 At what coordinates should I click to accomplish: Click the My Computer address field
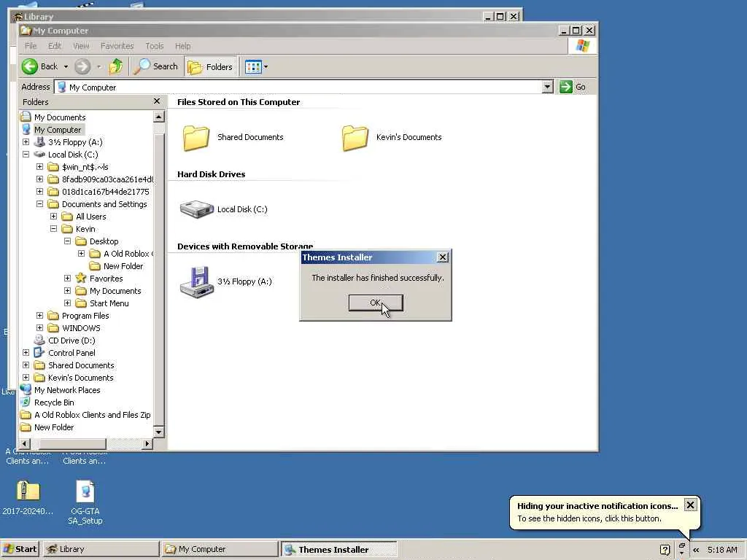click(298, 87)
